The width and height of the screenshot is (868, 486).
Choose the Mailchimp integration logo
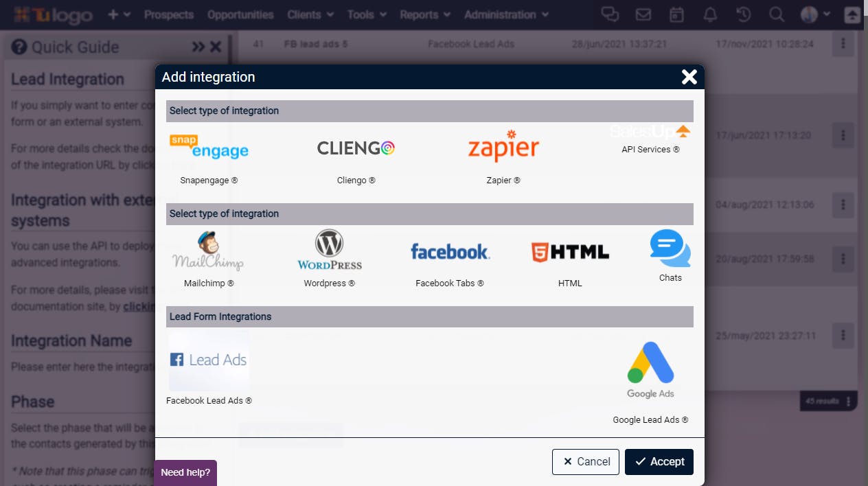pos(208,251)
